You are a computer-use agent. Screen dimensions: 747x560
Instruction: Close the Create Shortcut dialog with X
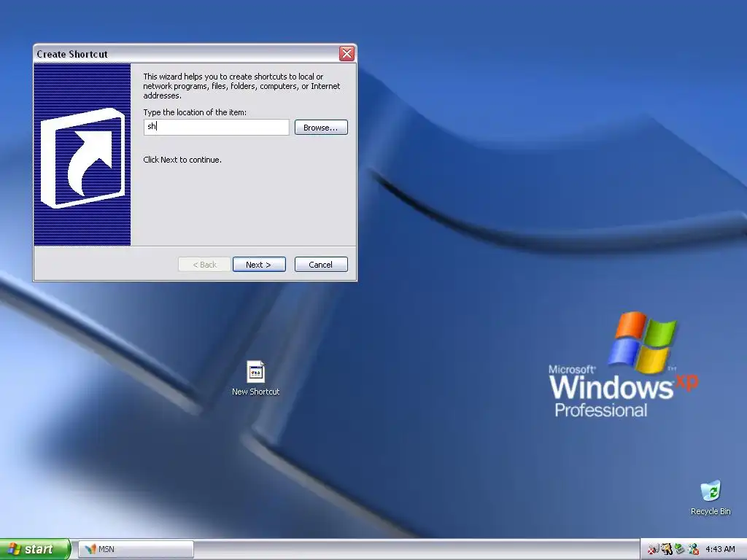[347, 53]
